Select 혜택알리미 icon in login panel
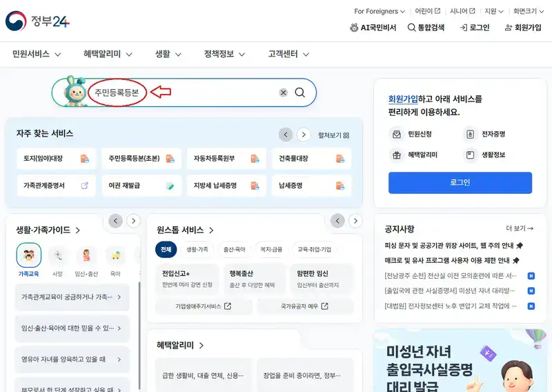 point(414,155)
